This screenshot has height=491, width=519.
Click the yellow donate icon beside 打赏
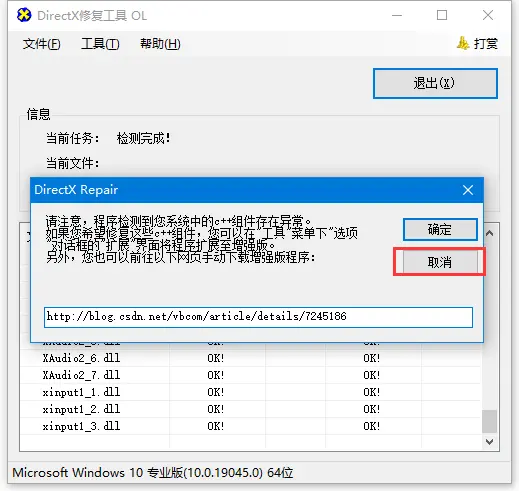click(463, 43)
